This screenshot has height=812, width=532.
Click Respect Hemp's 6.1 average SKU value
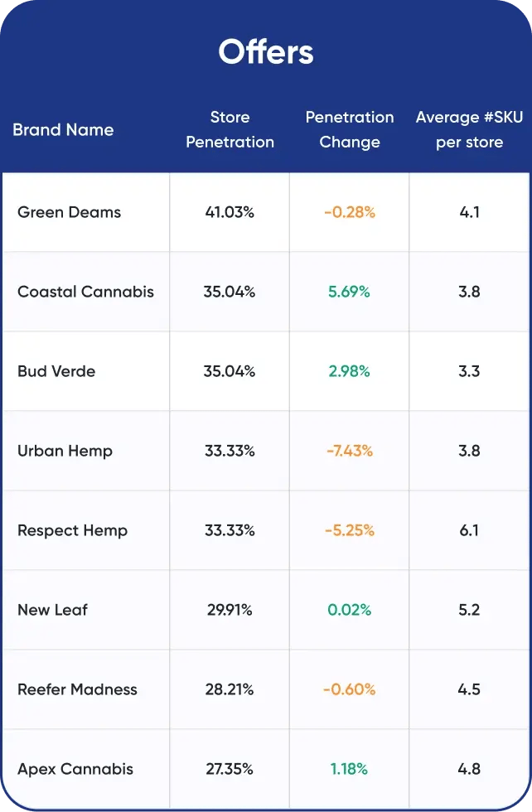click(x=469, y=530)
